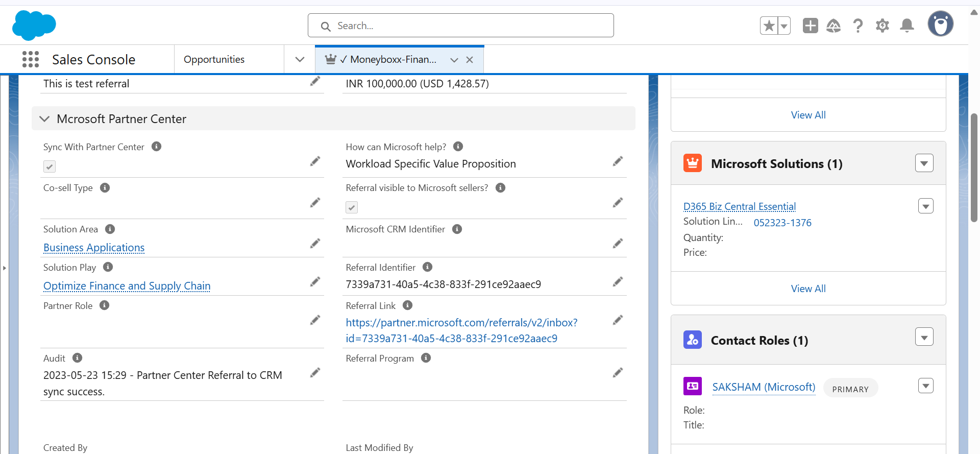Open the Notifications bell
The height and width of the screenshot is (454, 980).
pos(907,25)
